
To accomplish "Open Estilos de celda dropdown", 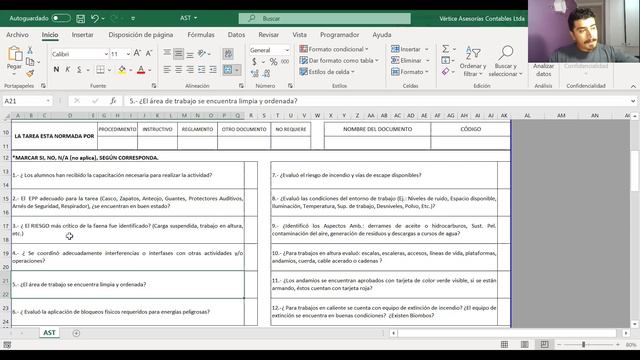I will (x=327, y=72).
